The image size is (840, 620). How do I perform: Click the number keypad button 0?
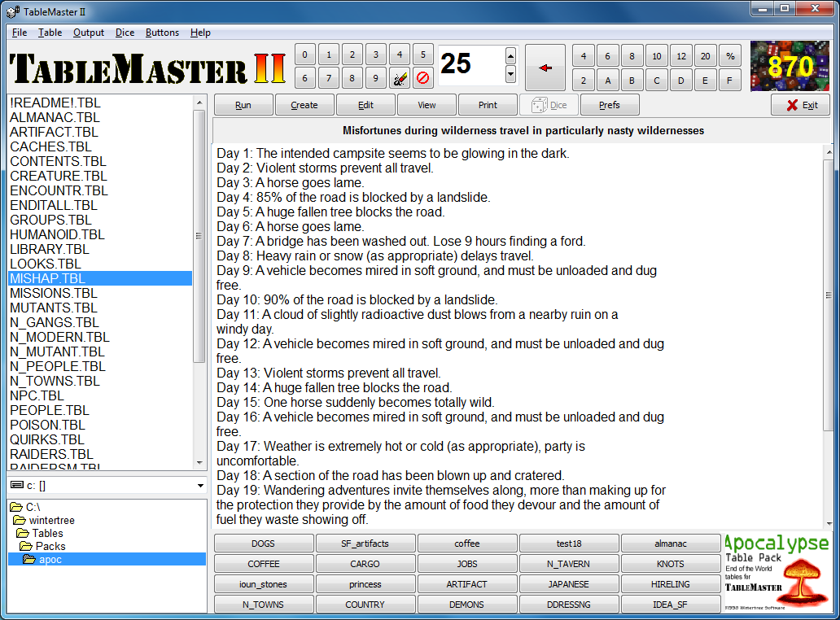click(x=304, y=55)
